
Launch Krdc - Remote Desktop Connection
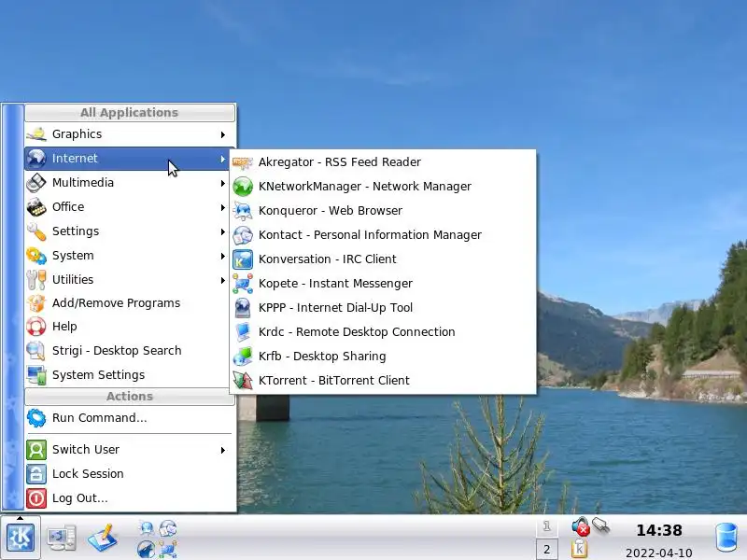pyautogui.click(x=383, y=332)
